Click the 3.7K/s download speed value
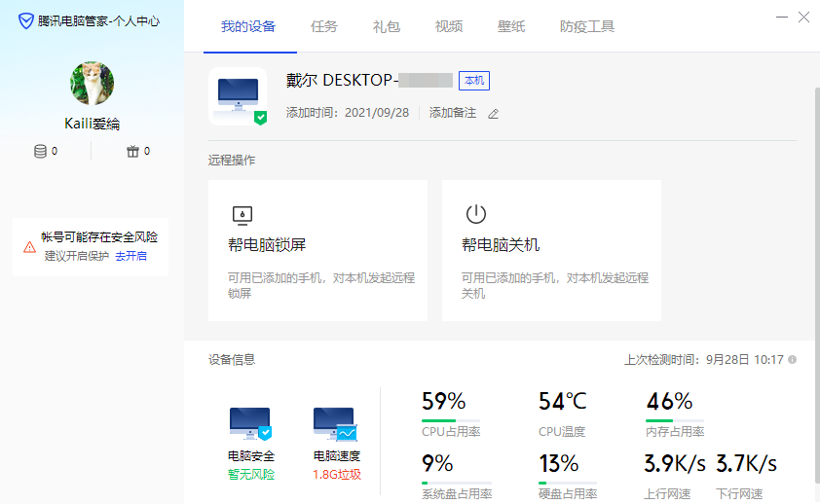Image resolution: width=820 pixels, height=504 pixels. [x=746, y=463]
